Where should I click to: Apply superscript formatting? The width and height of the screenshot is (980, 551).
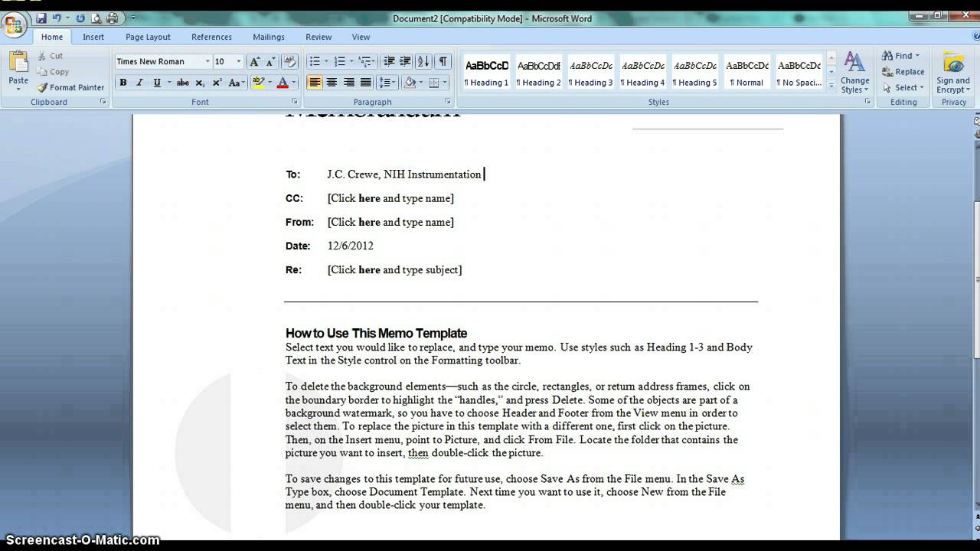pos(217,83)
